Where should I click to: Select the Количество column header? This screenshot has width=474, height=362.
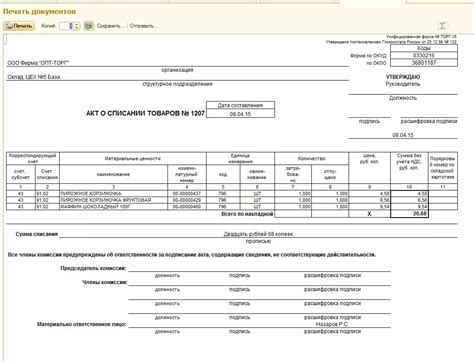(312, 159)
